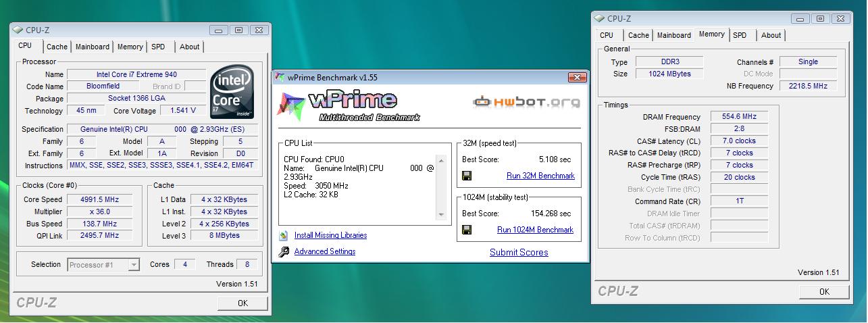Click the Multiplier value x 36.0
The height and width of the screenshot is (323, 868).
100,212
